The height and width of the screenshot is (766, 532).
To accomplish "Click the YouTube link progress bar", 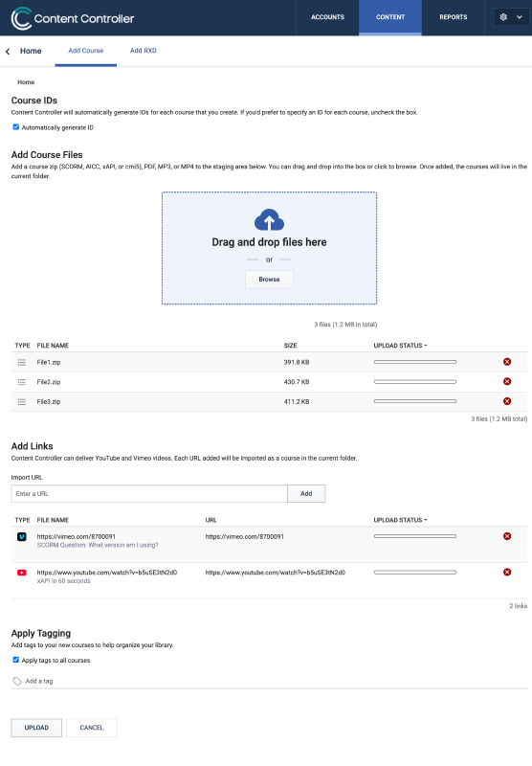I will tap(415, 572).
